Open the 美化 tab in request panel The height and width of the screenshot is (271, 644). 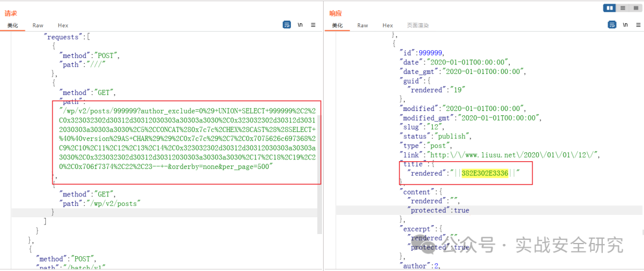click(13, 26)
